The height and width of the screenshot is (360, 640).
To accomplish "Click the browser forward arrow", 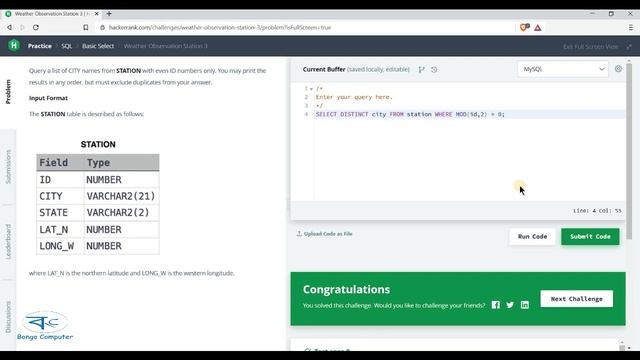I will point(22,27).
